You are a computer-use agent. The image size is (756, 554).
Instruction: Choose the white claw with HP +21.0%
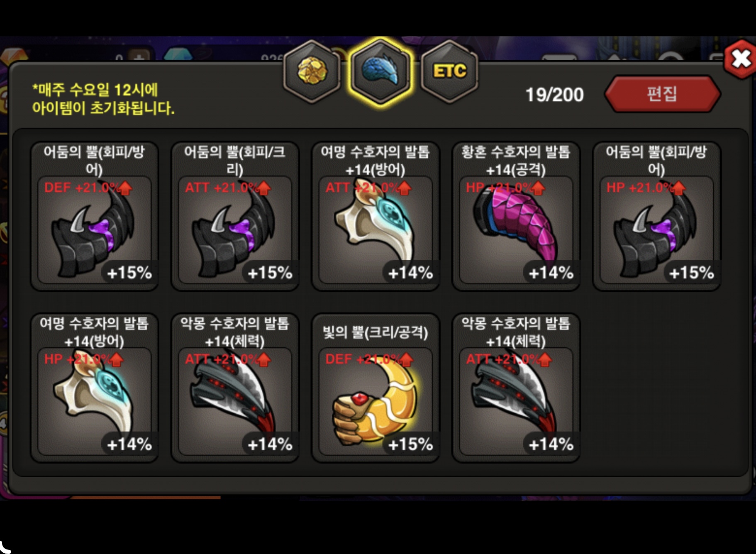point(95,388)
